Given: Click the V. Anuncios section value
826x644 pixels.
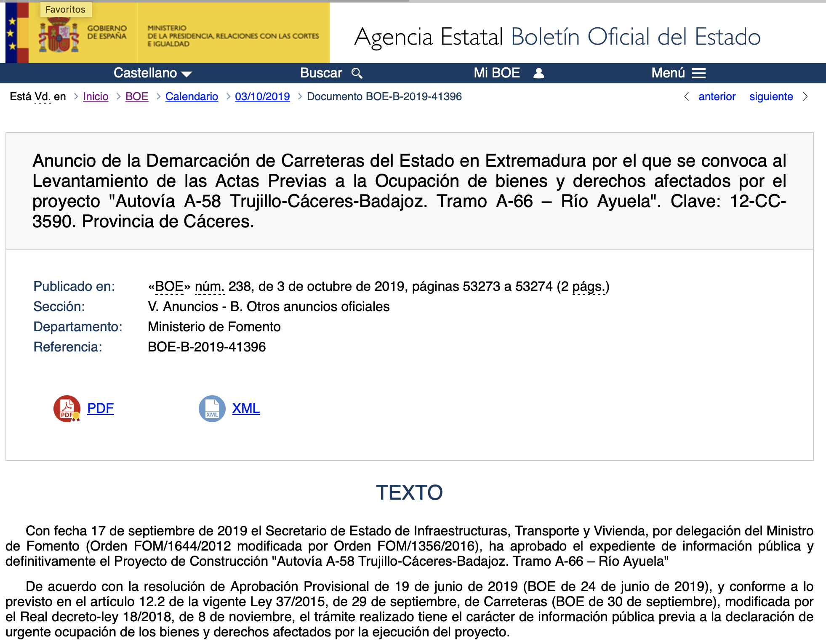Looking at the screenshot, I should [269, 306].
